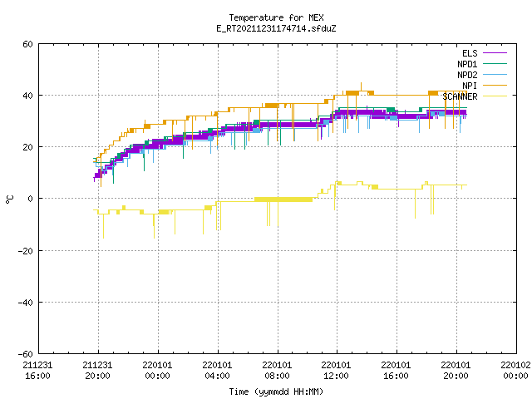Click the yellow SCANNER legend line sample
This screenshot has height=399, width=532.
click(x=495, y=96)
